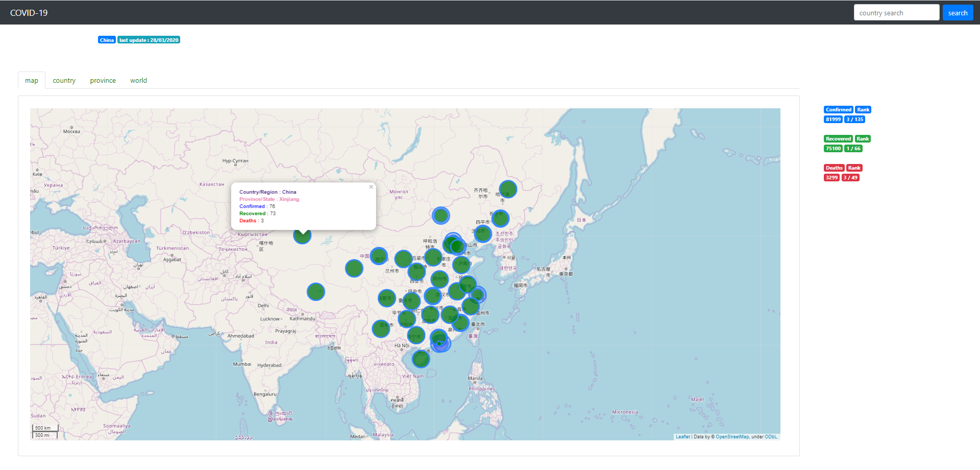Click the 81999 confirmed count badge

pos(833,120)
